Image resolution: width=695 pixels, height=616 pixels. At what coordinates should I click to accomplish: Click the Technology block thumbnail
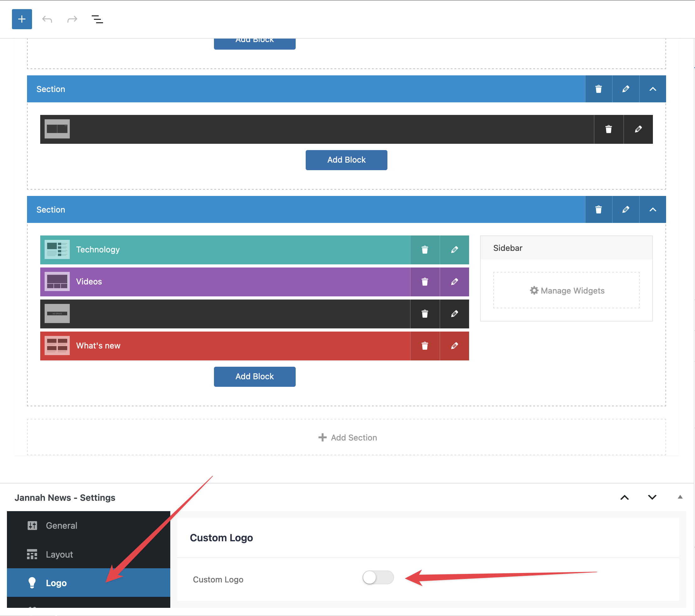(57, 250)
